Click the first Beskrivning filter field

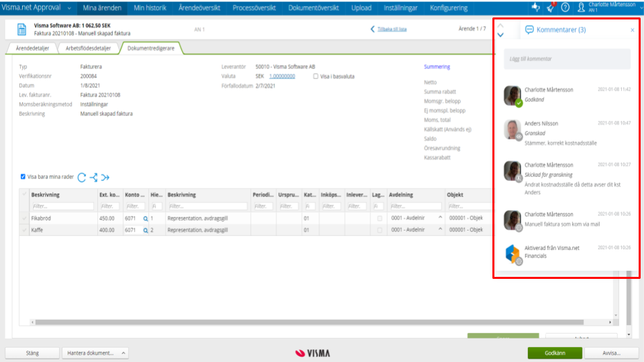point(63,206)
